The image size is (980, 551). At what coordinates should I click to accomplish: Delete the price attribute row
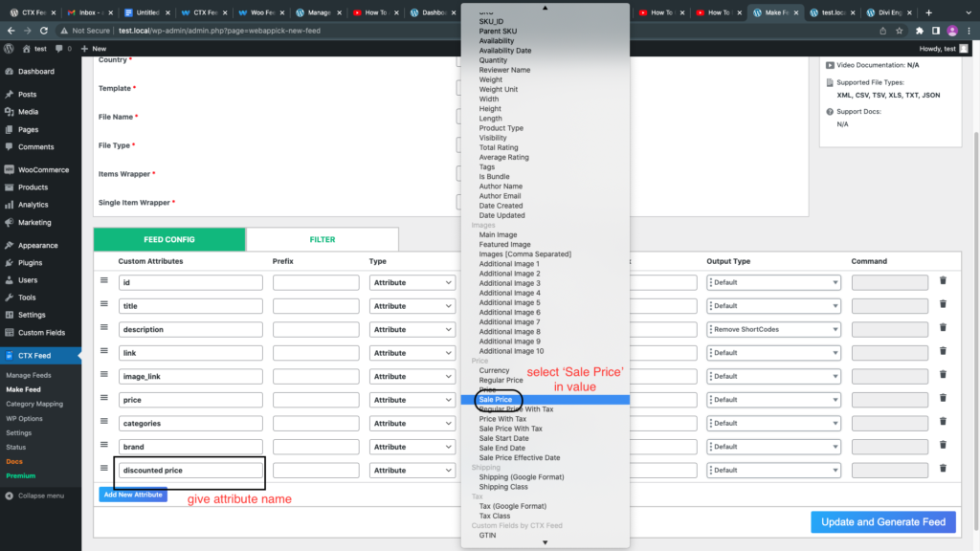943,398
